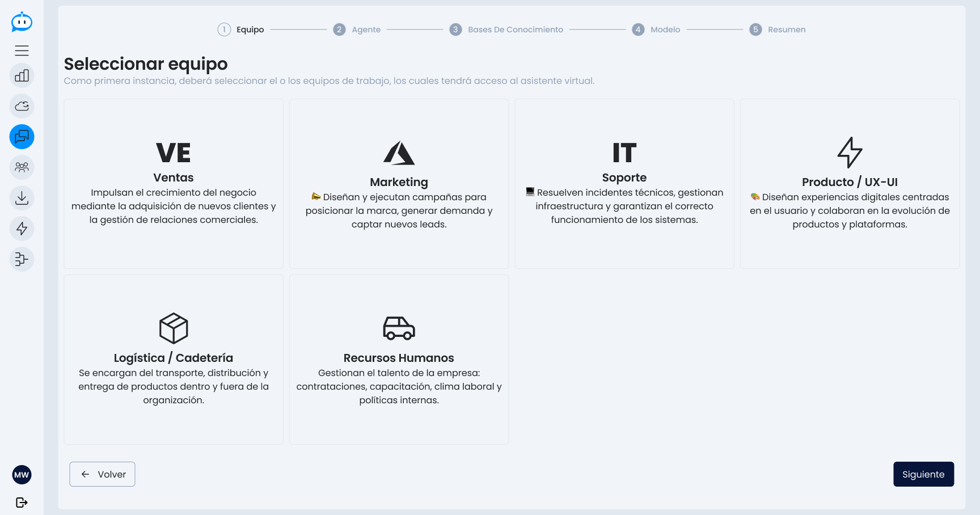Select the Ventas team card
Image resolution: width=980 pixels, height=515 pixels.
coord(174,184)
